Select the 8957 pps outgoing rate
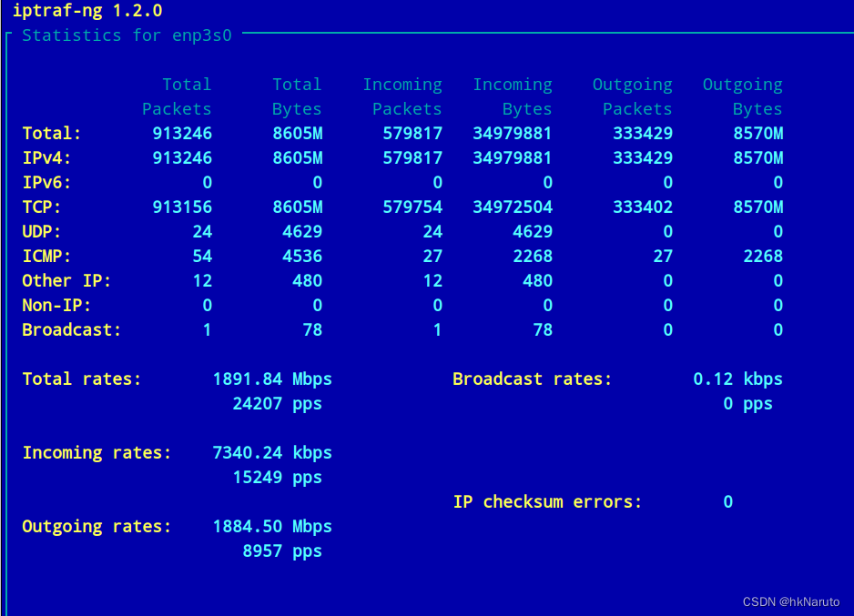 point(282,550)
